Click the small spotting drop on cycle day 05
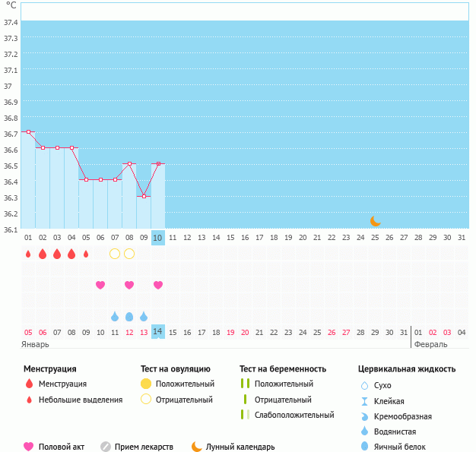The width and height of the screenshot is (476, 452). [86, 254]
